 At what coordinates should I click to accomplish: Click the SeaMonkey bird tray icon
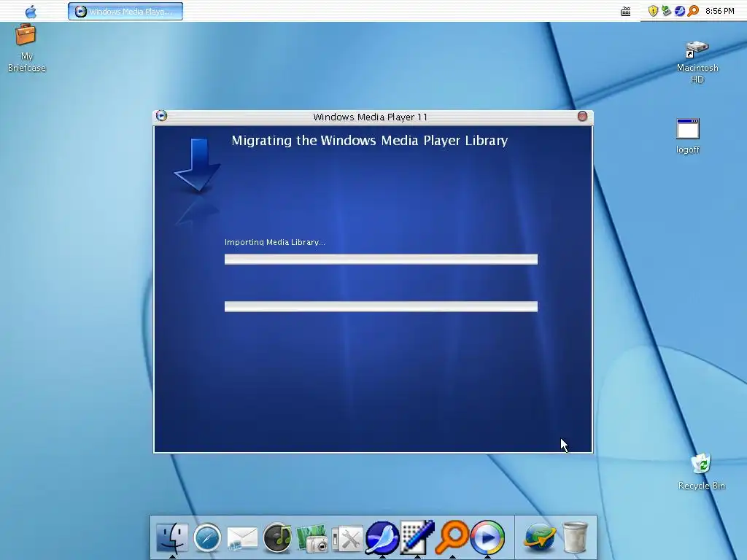pos(680,11)
